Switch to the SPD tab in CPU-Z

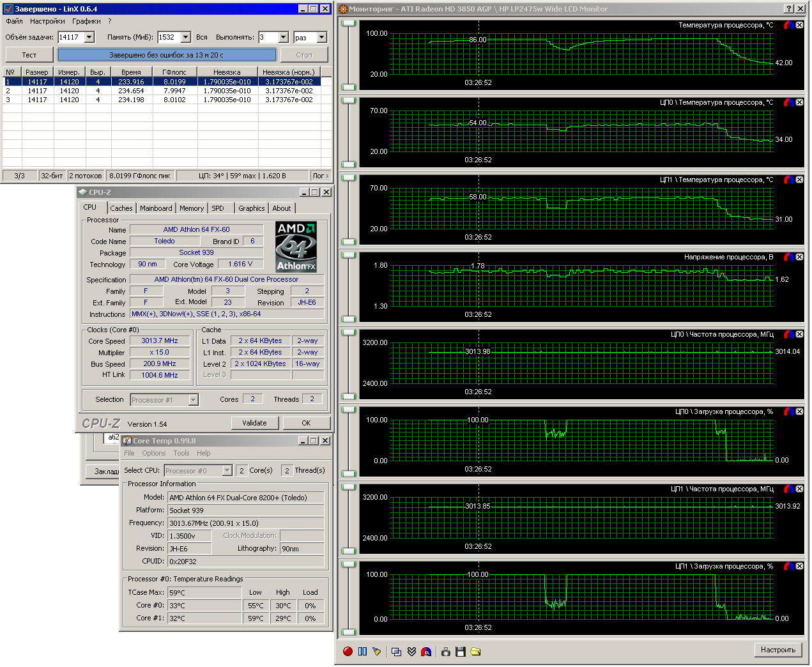click(x=218, y=208)
